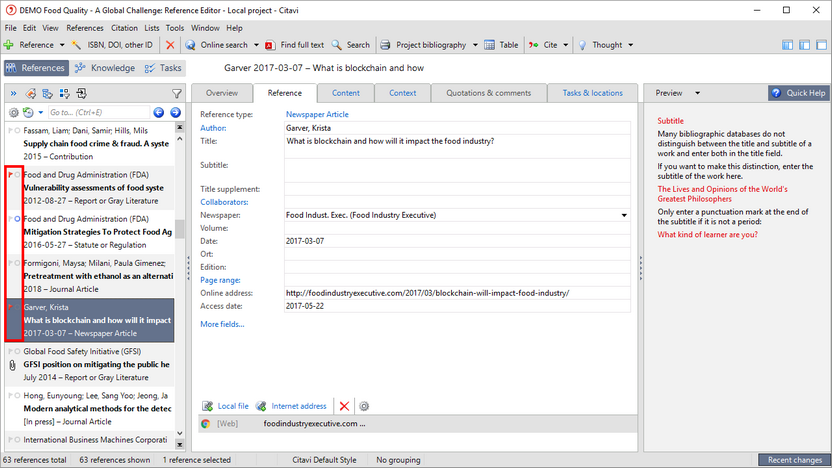The image size is (832, 468).
Task: Select the right-most window layout icon
Action: pyautogui.click(x=821, y=45)
